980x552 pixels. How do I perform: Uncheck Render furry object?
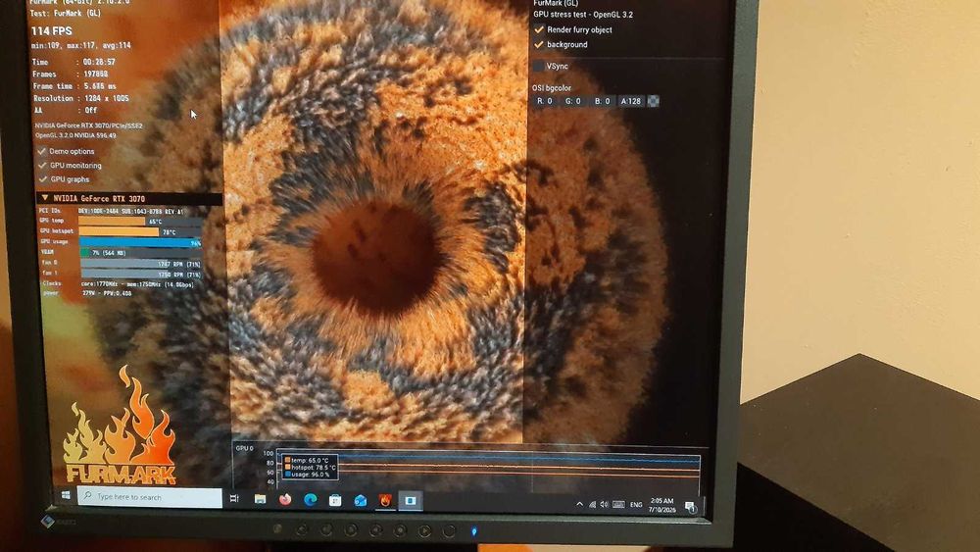click(x=539, y=29)
